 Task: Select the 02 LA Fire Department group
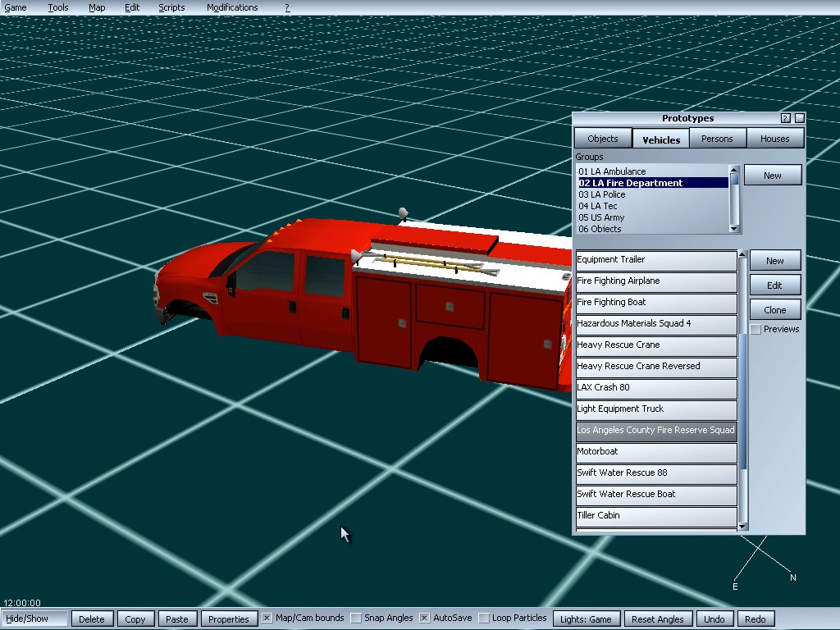coord(652,183)
